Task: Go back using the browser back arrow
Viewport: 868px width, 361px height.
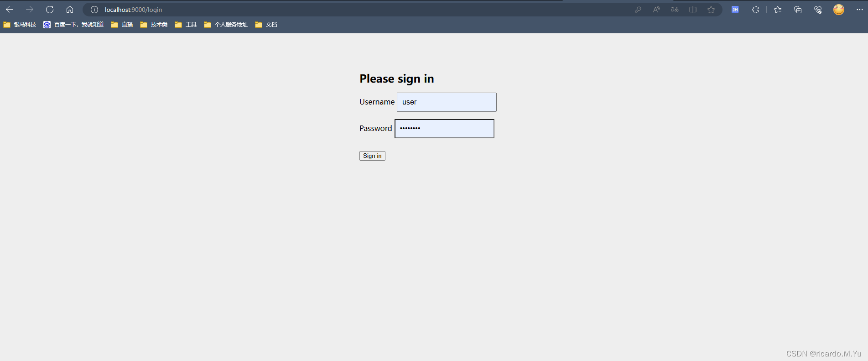Action: coord(10,10)
